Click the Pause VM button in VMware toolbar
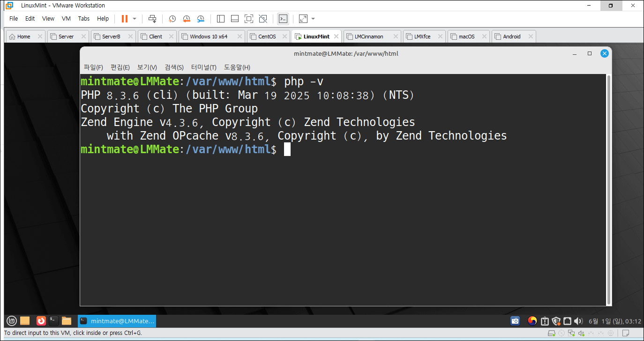Image resolution: width=644 pixels, height=341 pixels. 125,19
